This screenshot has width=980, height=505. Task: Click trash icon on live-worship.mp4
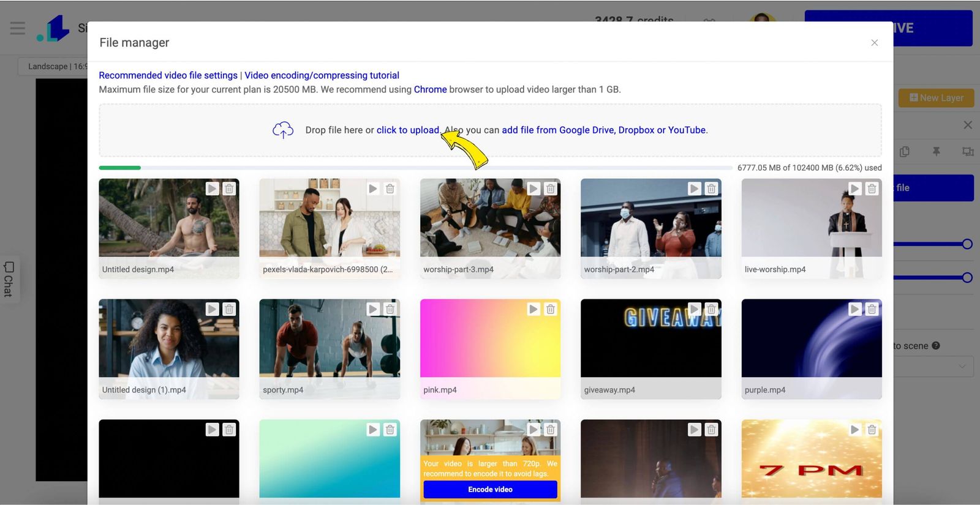pyautogui.click(x=872, y=189)
